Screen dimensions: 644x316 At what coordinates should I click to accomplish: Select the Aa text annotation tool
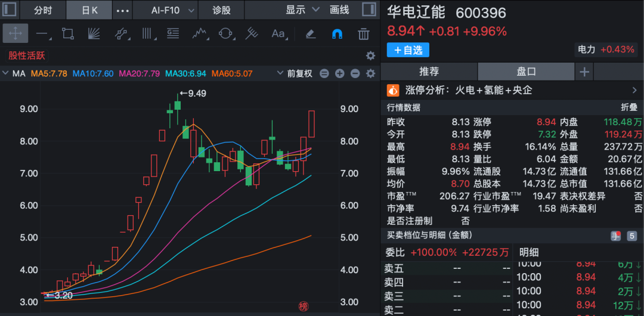tap(278, 33)
